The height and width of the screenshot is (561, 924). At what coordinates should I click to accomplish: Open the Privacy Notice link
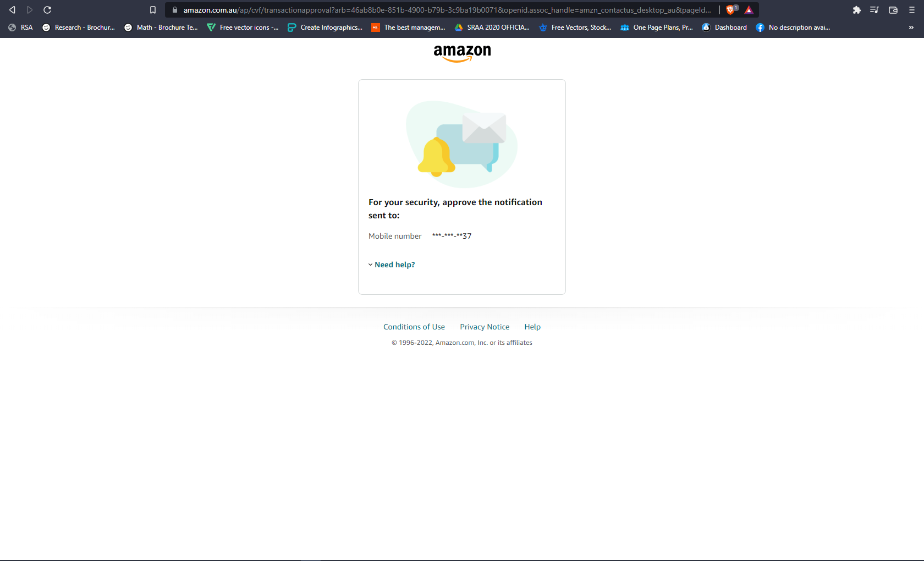(x=485, y=327)
